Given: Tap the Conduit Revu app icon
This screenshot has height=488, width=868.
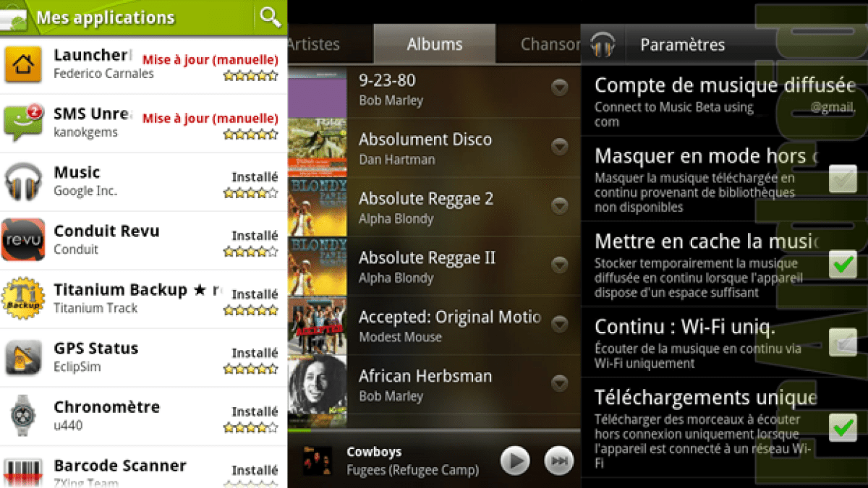Looking at the screenshot, I should coord(23,240).
